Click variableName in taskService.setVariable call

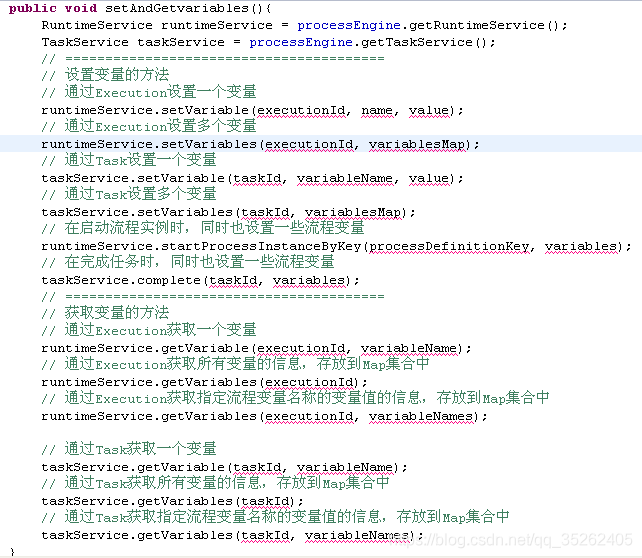tap(345, 178)
